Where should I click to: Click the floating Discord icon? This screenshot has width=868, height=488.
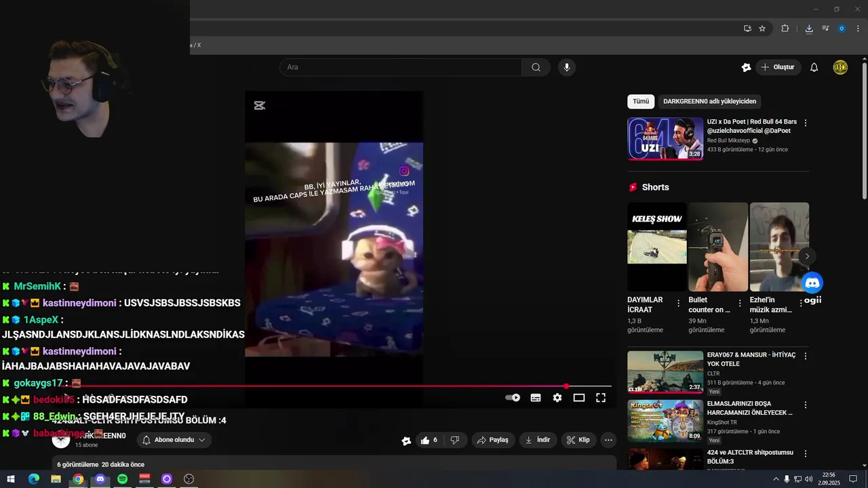[x=812, y=283]
